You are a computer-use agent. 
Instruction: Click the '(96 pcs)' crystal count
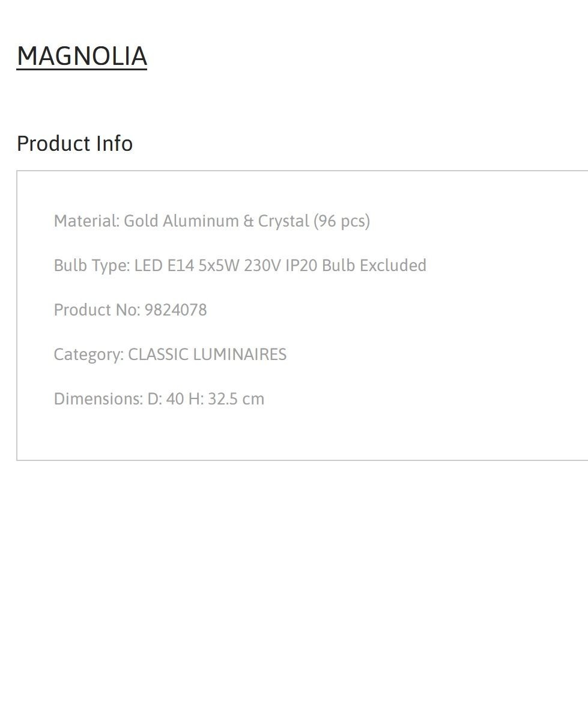[341, 221]
